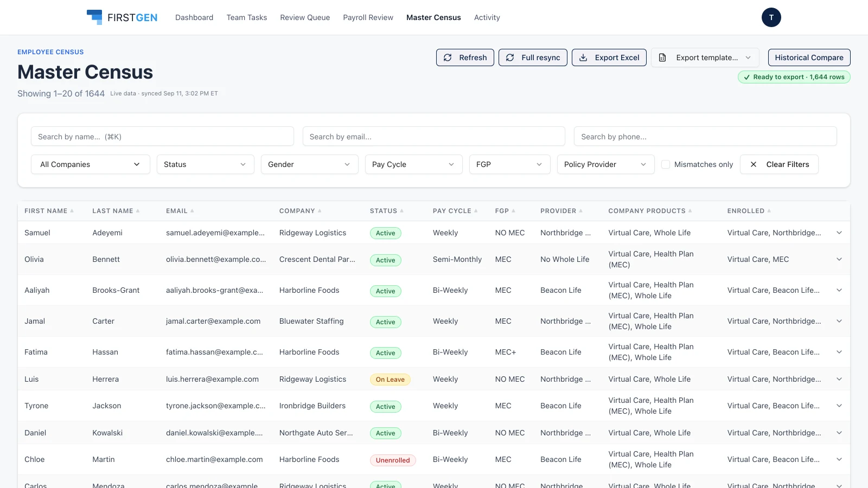
Task: Click the Ironbridge Builders company cell
Action: coord(312,406)
